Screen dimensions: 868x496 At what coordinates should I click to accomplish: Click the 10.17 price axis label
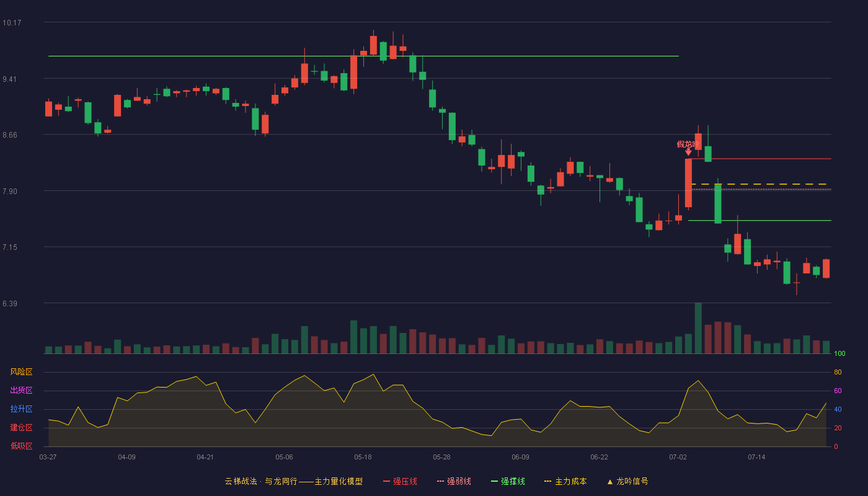pos(12,23)
